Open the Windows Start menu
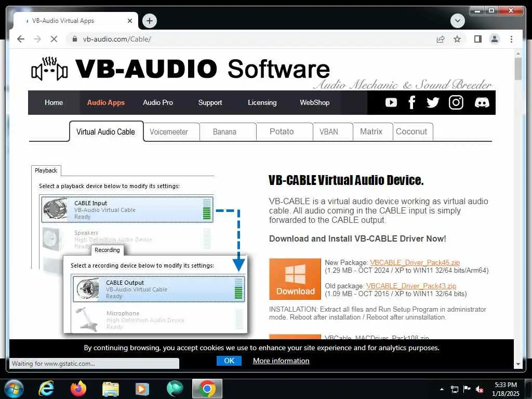Image resolution: width=532 pixels, height=399 pixels. click(14, 389)
